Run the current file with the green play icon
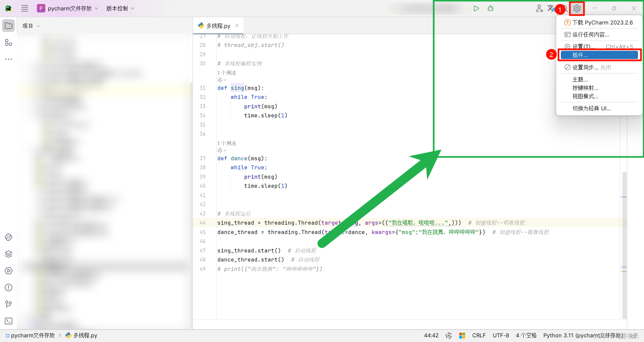Viewport: 644px width, 342px height. tap(476, 8)
